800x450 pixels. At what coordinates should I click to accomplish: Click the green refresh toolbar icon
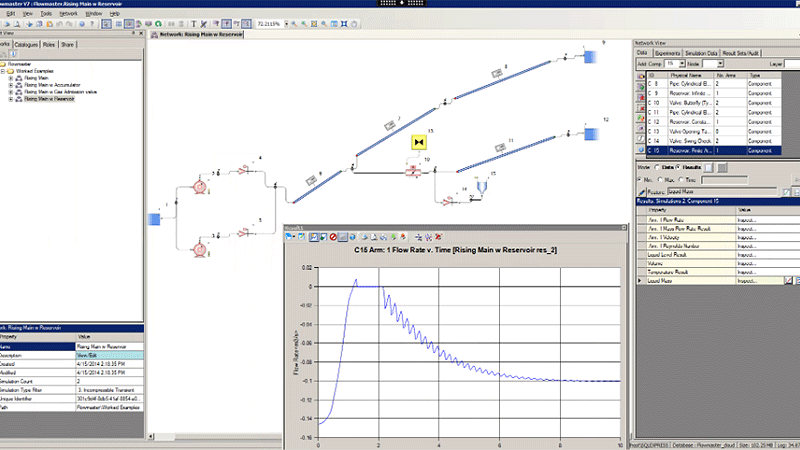click(158, 24)
